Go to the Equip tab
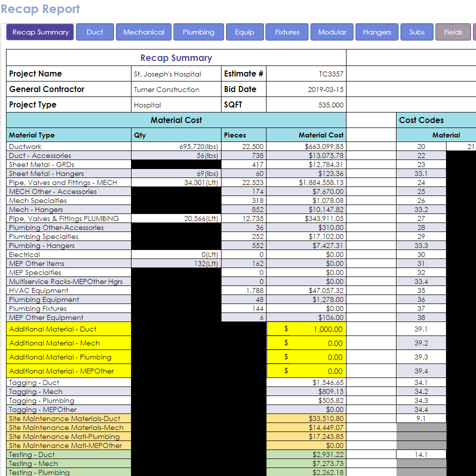Screen dimensions: 476x476 244,32
